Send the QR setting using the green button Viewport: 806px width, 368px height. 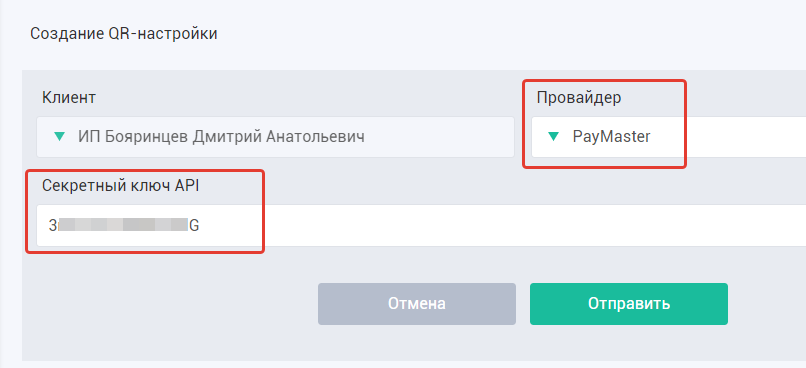[x=629, y=304]
